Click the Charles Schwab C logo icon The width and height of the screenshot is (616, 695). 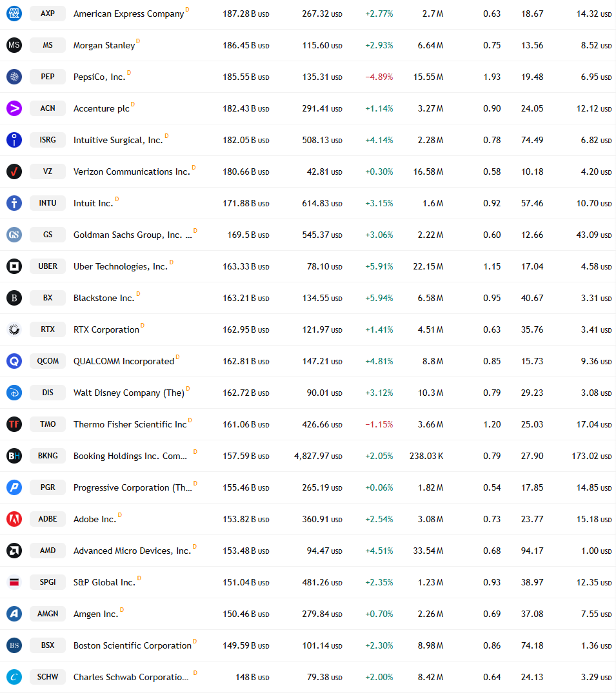coord(14,677)
